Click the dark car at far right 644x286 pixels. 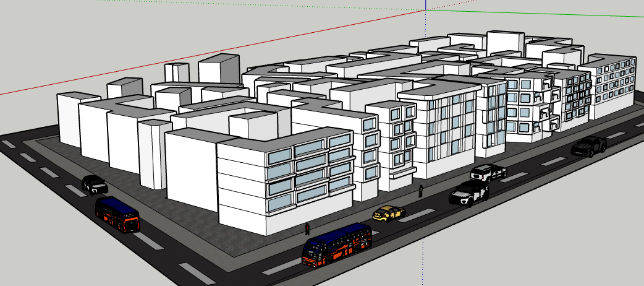point(588,147)
